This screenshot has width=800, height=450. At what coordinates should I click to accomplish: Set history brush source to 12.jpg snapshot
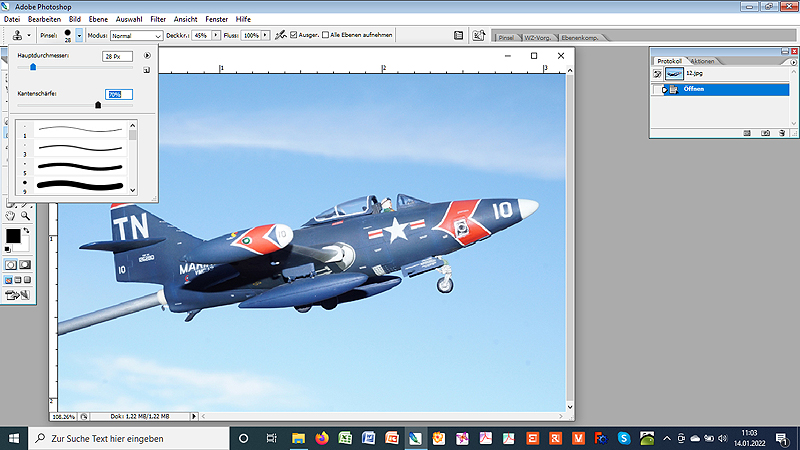657,74
